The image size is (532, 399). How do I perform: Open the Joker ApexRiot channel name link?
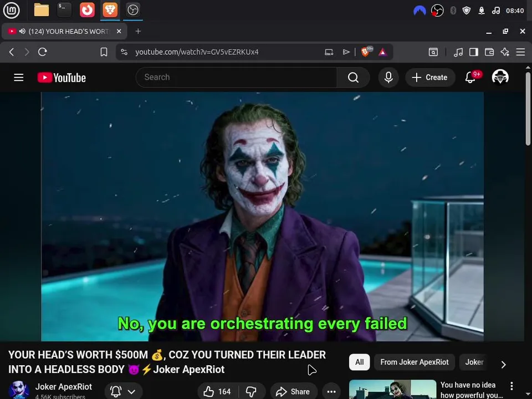(x=64, y=387)
